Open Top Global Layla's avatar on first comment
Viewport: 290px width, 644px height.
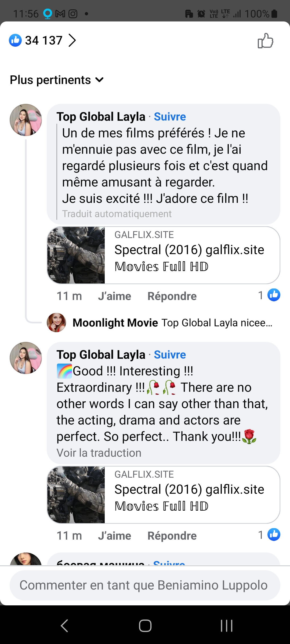26,120
